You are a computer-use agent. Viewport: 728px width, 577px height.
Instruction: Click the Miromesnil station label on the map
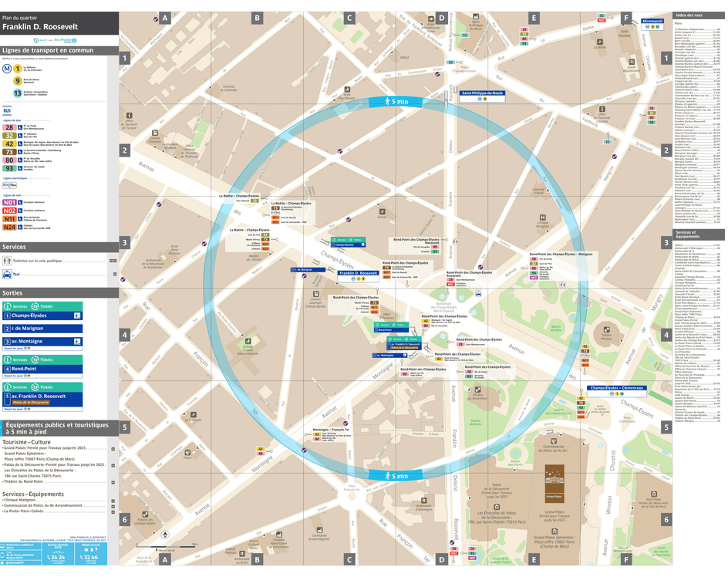click(x=652, y=24)
